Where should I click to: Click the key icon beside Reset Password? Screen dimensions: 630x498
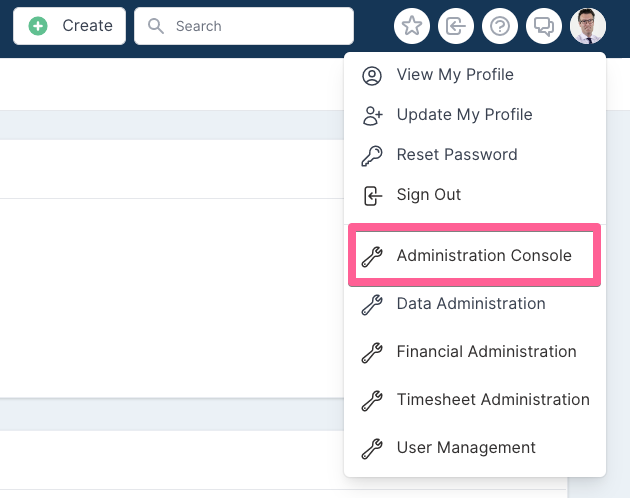pos(372,156)
